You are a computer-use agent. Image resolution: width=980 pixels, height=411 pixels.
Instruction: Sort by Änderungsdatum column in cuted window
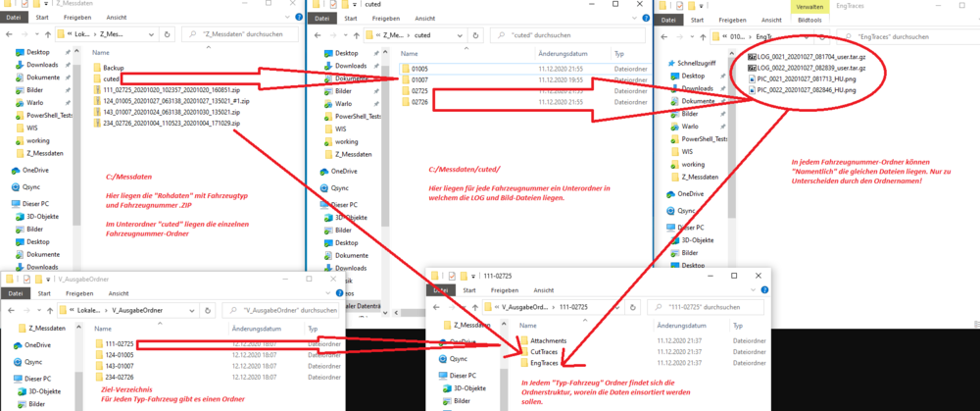(x=537, y=54)
